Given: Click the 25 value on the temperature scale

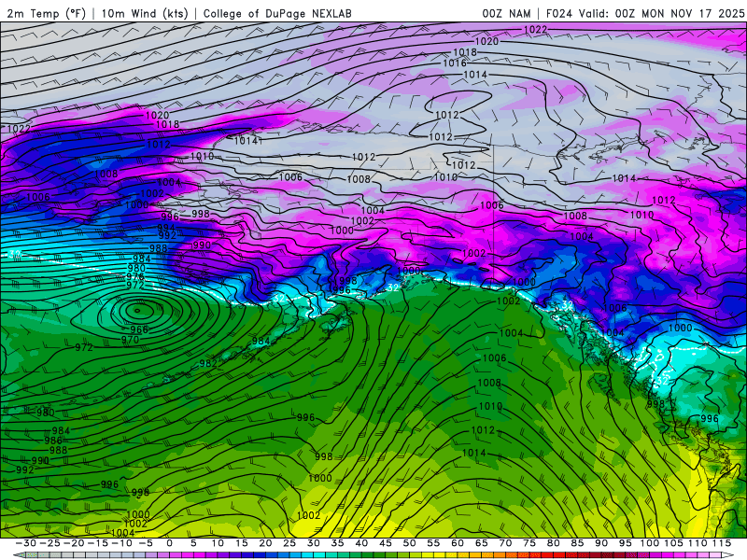Looking at the screenshot, I should coord(289,543).
